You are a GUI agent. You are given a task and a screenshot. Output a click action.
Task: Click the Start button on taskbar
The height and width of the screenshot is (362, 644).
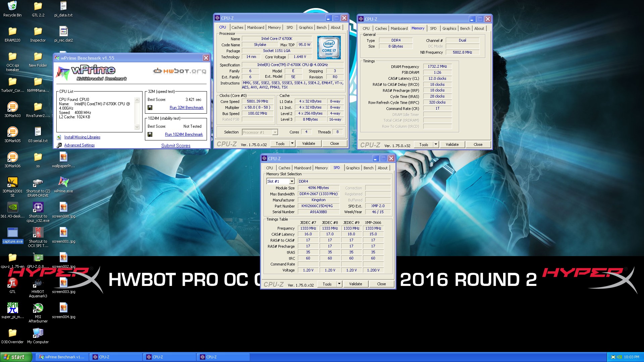coord(16,357)
